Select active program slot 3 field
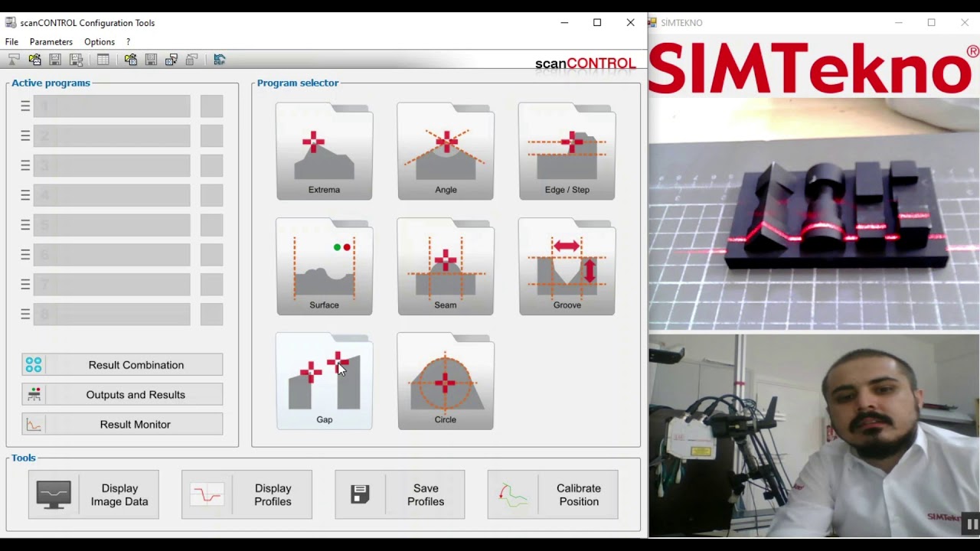980x551 pixels. [112, 165]
